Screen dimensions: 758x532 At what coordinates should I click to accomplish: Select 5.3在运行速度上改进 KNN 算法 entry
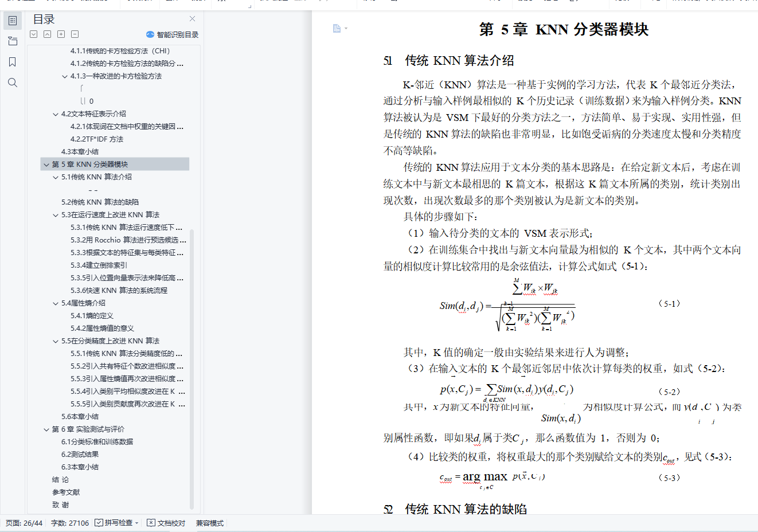(x=111, y=215)
